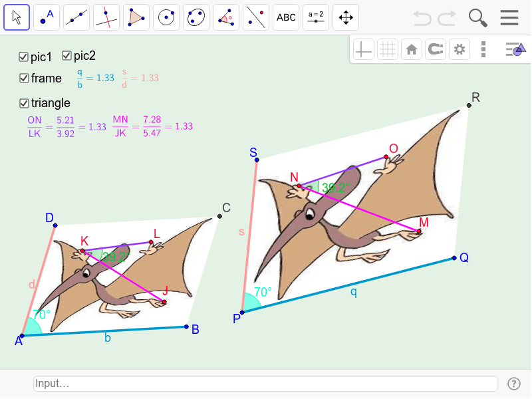532x399 pixels.
Task: Uncheck the frame checkbox
Action: coord(24,78)
